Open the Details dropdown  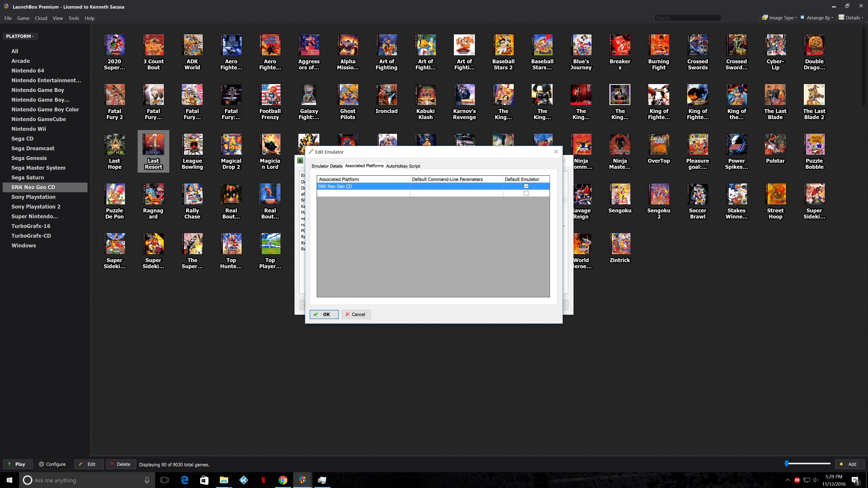[x=851, y=18]
